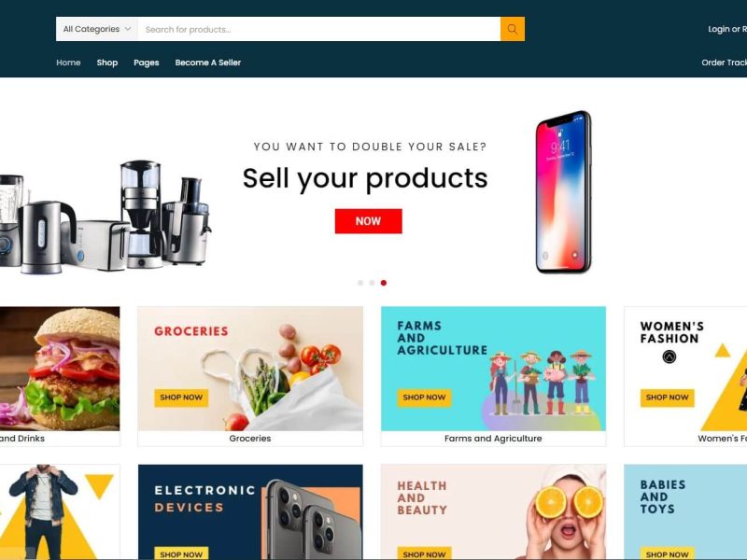Select the second slider dot

[372, 283]
